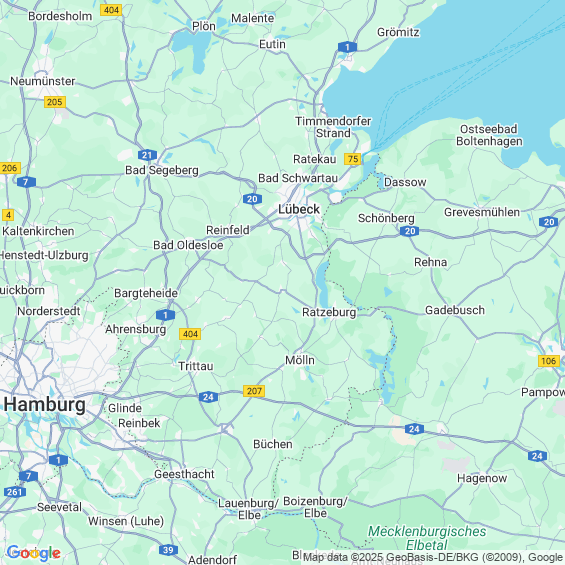Image resolution: width=565 pixels, height=565 pixels.
Task: Click the Hamburg city label
Action: [x=45, y=404]
